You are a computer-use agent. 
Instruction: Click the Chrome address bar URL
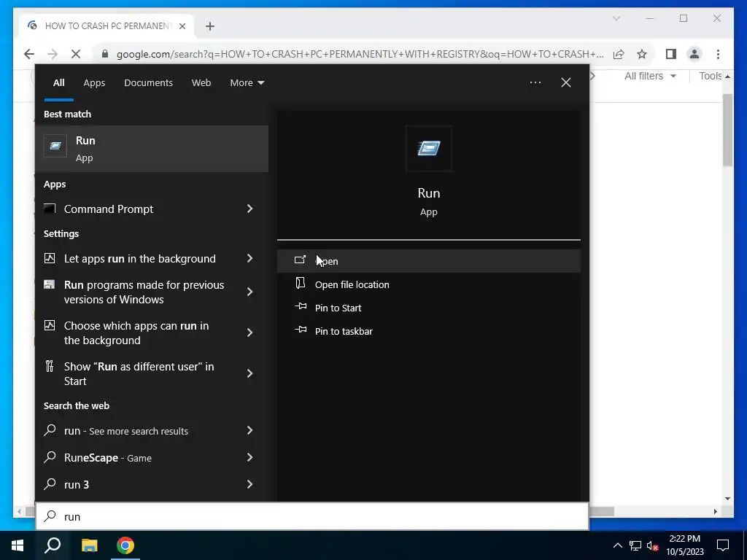360,54
